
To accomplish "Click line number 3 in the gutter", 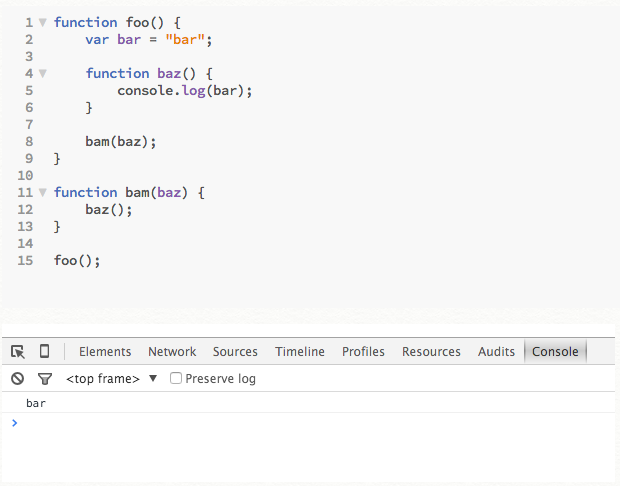I will (29, 57).
